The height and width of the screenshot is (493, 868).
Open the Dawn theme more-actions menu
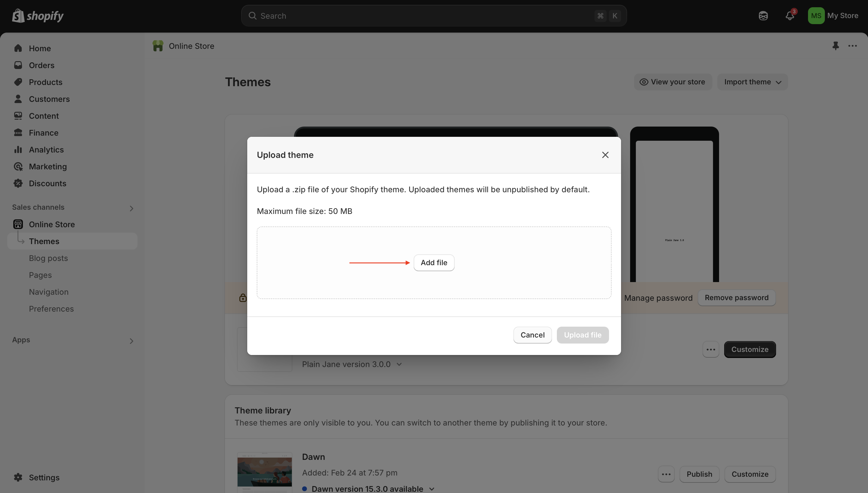tap(666, 474)
